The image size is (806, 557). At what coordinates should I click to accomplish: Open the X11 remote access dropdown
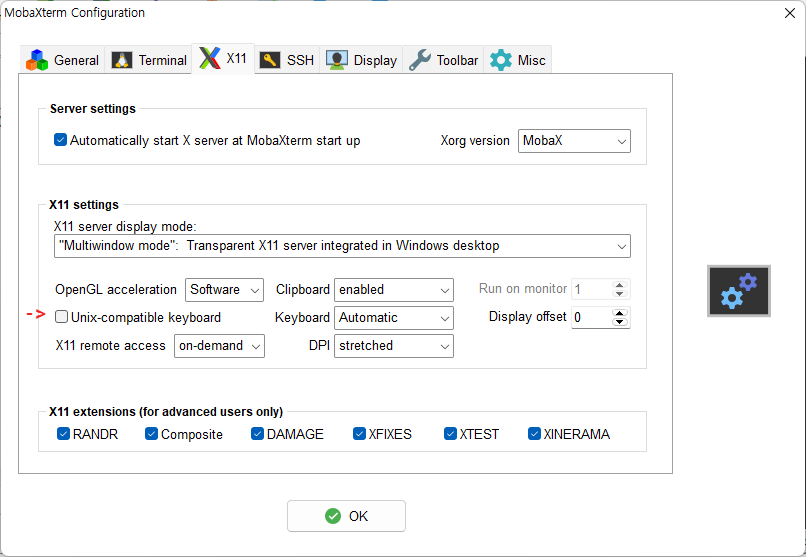(219, 346)
